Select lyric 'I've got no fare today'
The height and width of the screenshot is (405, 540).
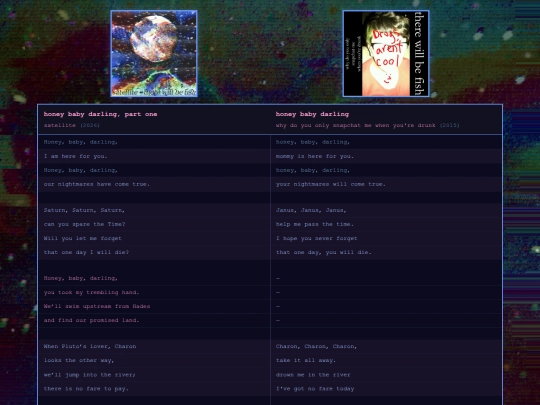pos(315,389)
